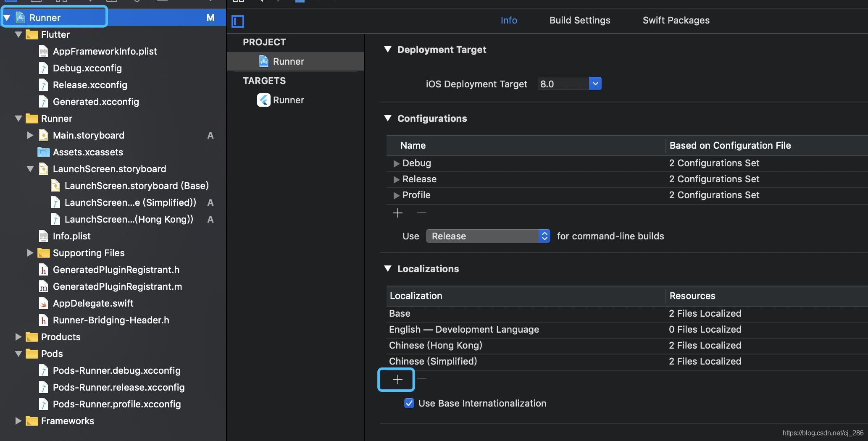Click the Main.storyboard file icon
The image size is (868, 441).
pyautogui.click(x=44, y=135)
